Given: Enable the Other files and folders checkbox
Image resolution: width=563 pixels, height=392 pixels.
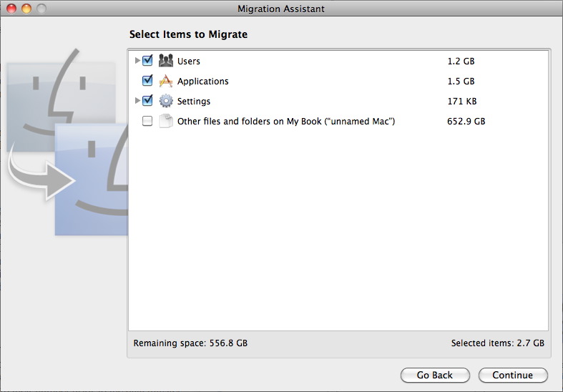Looking at the screenshot, I should coord(147,121).
